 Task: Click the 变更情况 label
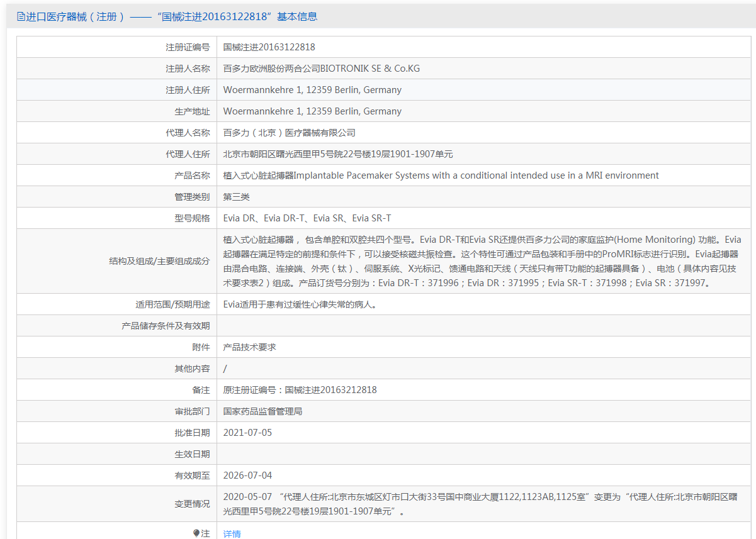(192, 504)
